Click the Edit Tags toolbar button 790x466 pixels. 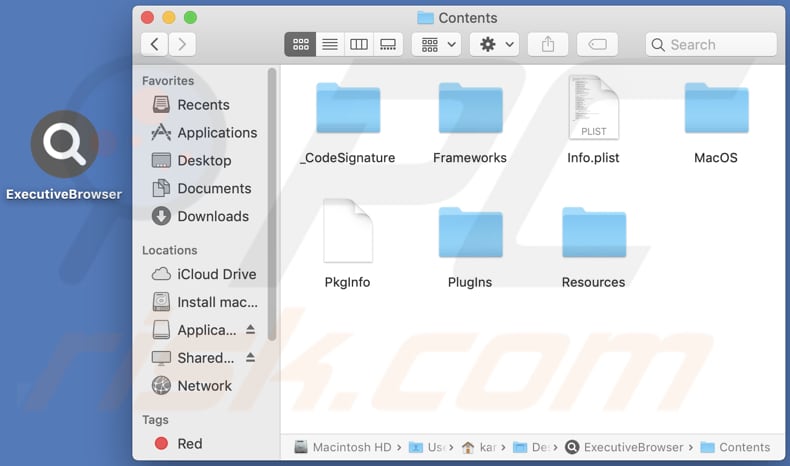tap(597, 44)
